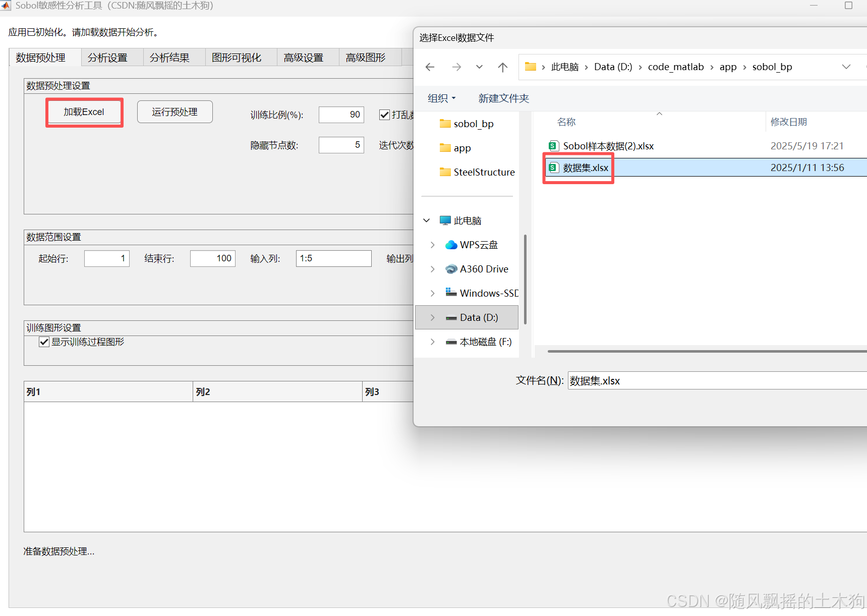
Task: Switch to the 分析设置 tab
Action: pyautogui.click(x=112, y=58)
